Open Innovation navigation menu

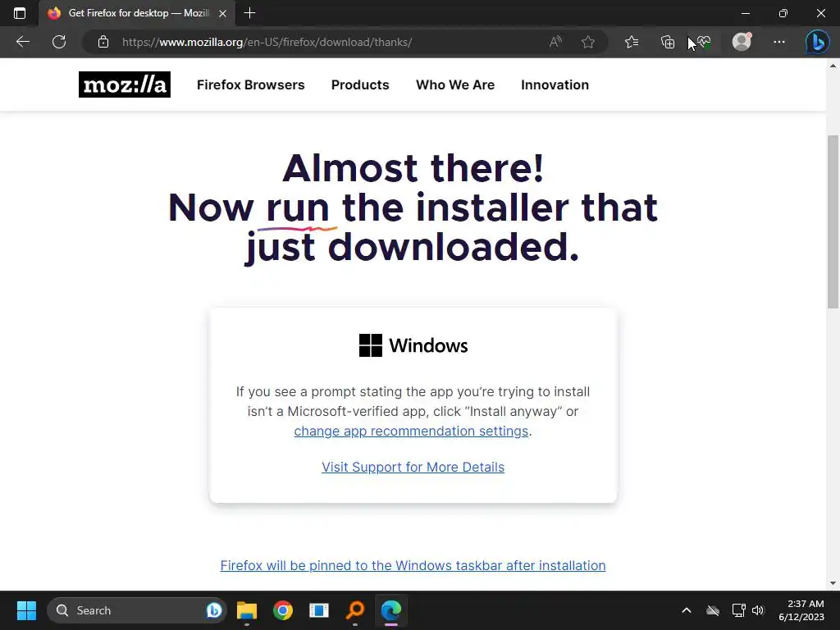click(555, 84)
